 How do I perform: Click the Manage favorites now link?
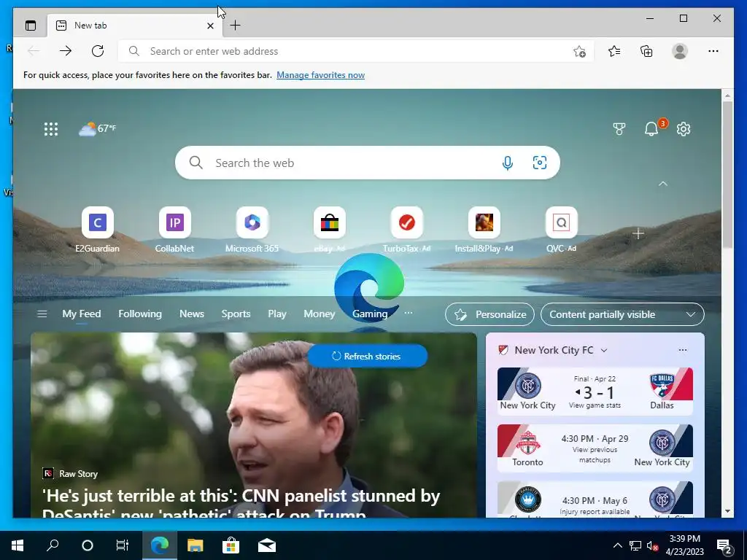pyautogui.click(x=321, y=75)
